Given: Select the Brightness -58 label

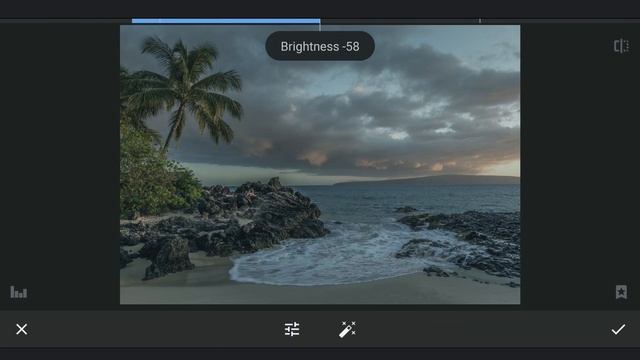Looking at the screenshot, I should coord(320,46).
